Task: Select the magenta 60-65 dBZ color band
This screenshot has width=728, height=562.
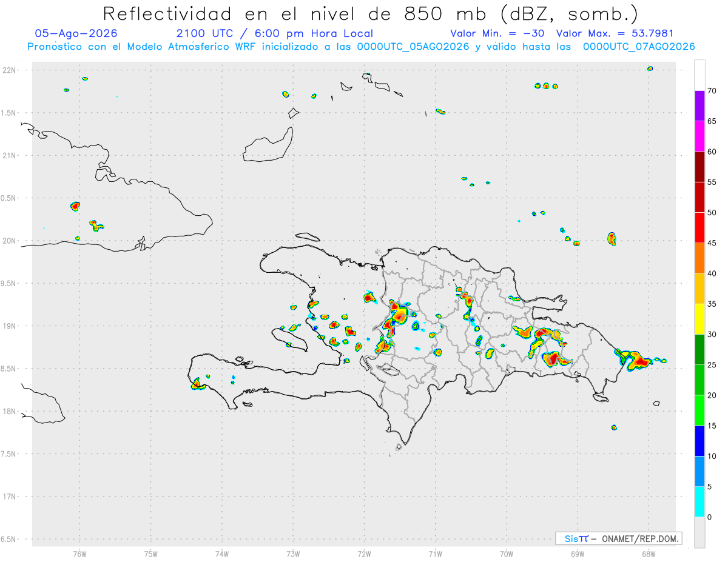Action: tap(699, 136)
